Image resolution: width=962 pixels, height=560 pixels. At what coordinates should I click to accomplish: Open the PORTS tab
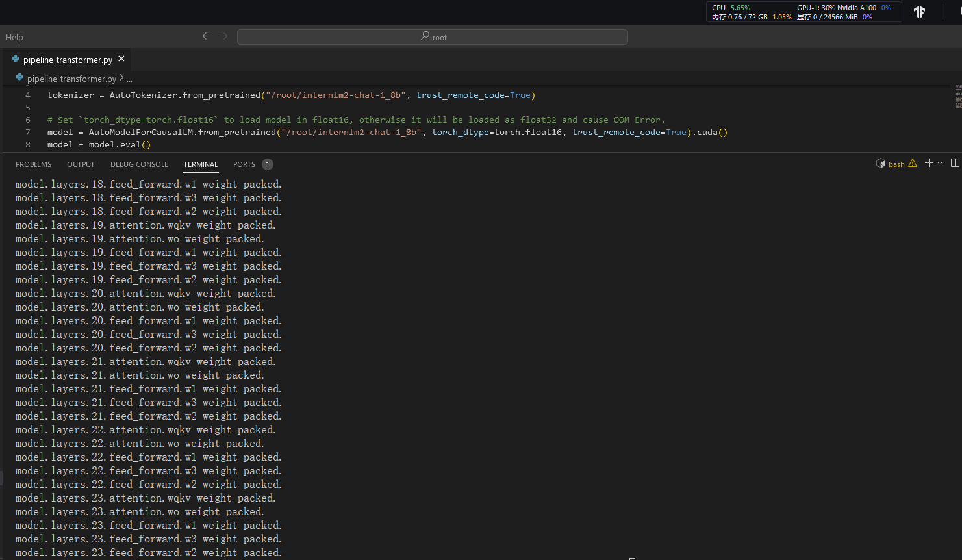(x=244, y=164)
